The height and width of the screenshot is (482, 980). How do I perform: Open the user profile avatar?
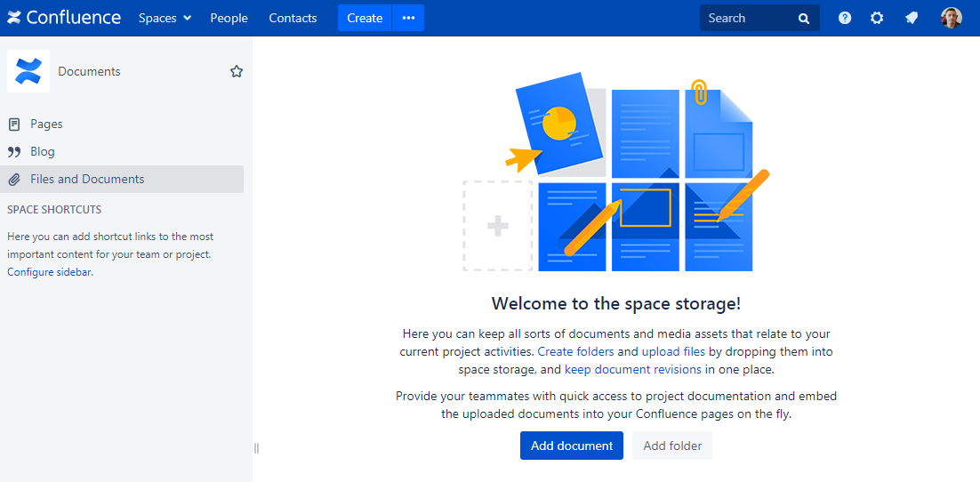pyautogui.click(x=951, y=18)
